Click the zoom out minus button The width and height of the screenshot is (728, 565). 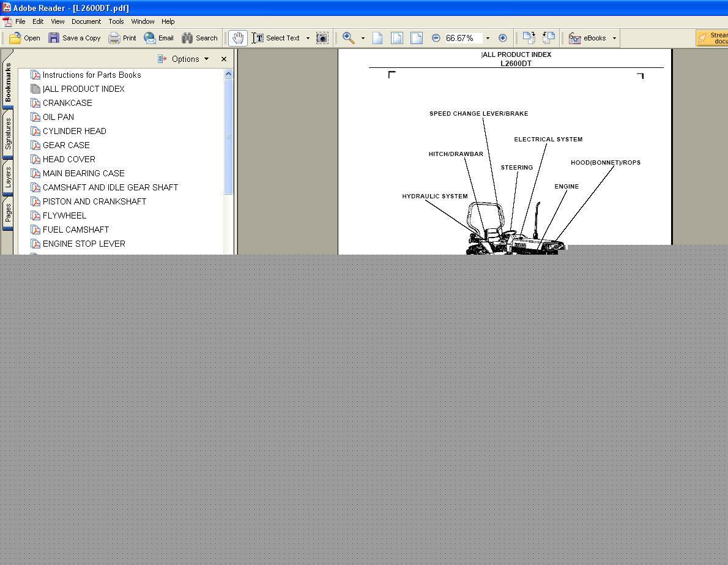[x=436, y=38]
